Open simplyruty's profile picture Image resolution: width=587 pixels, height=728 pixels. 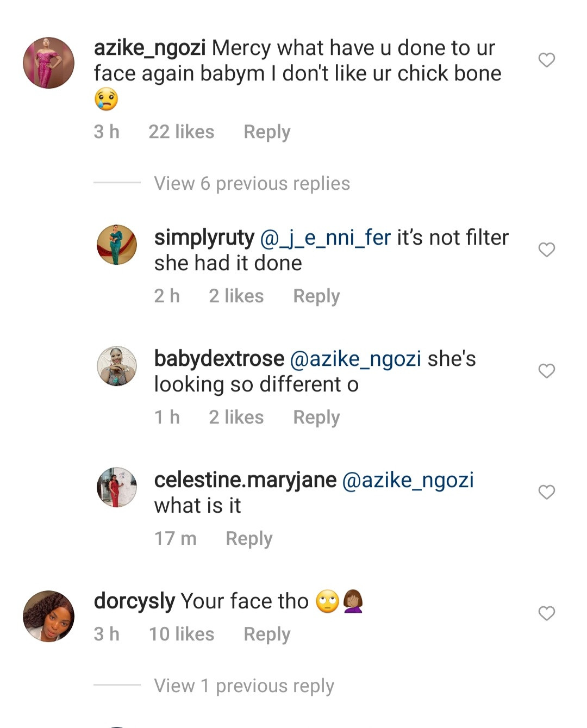click(x=117, y=245)
